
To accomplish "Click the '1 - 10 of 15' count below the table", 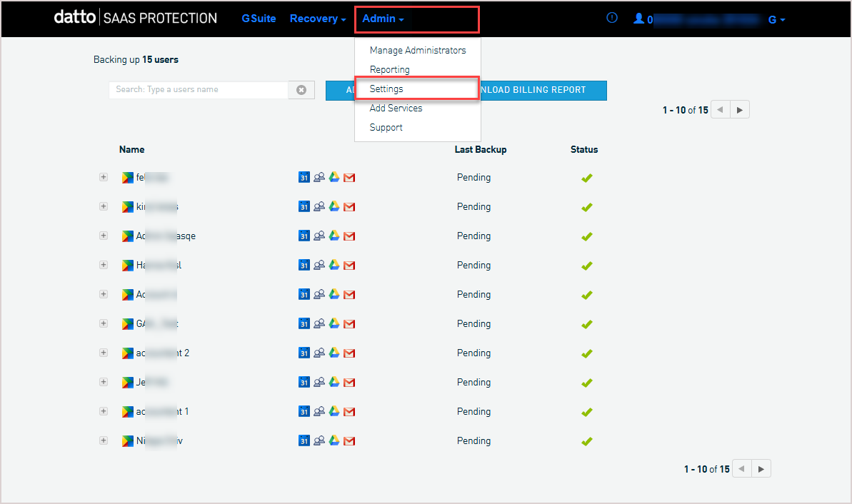I will (x=707, y=469).
